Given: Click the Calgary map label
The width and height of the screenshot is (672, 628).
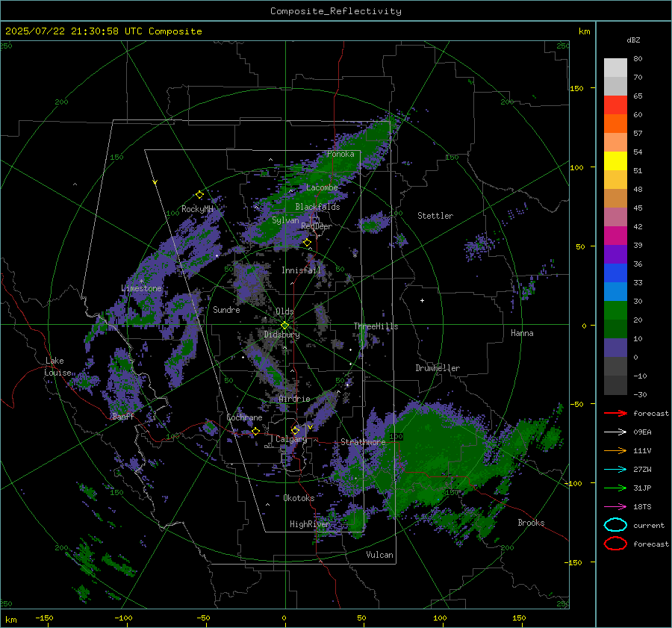Looking at the screenshot, I should 291,439.
